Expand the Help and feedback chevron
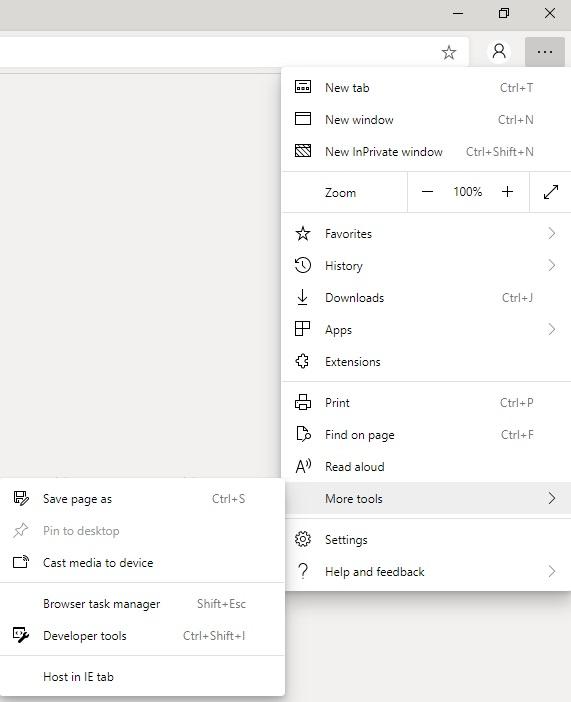 point(552,571)
